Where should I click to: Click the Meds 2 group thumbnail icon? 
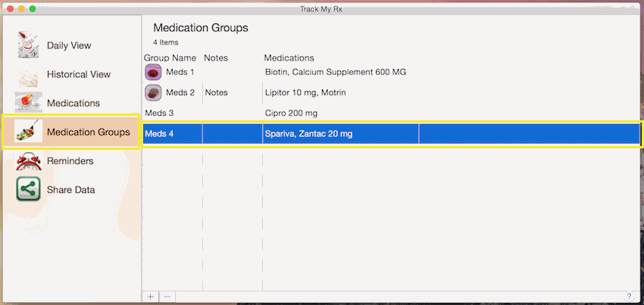tap(153, 93)
